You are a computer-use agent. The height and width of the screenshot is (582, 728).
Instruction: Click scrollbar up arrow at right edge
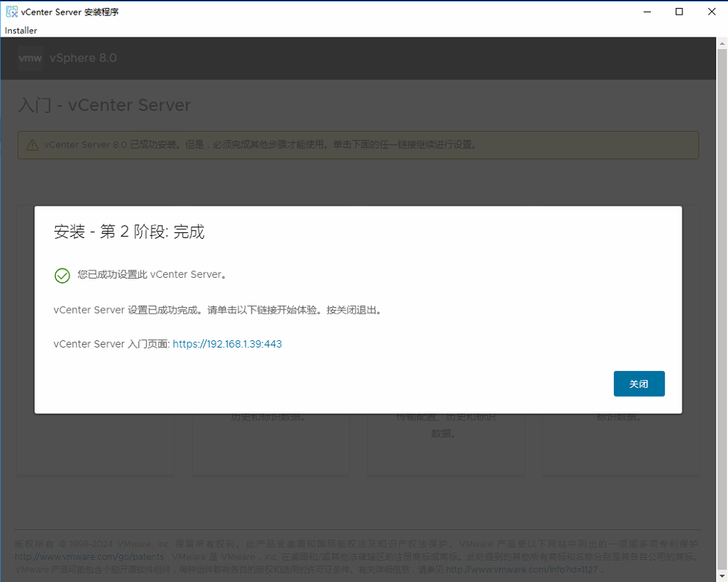pyautogui.click(x=722, y=43)
